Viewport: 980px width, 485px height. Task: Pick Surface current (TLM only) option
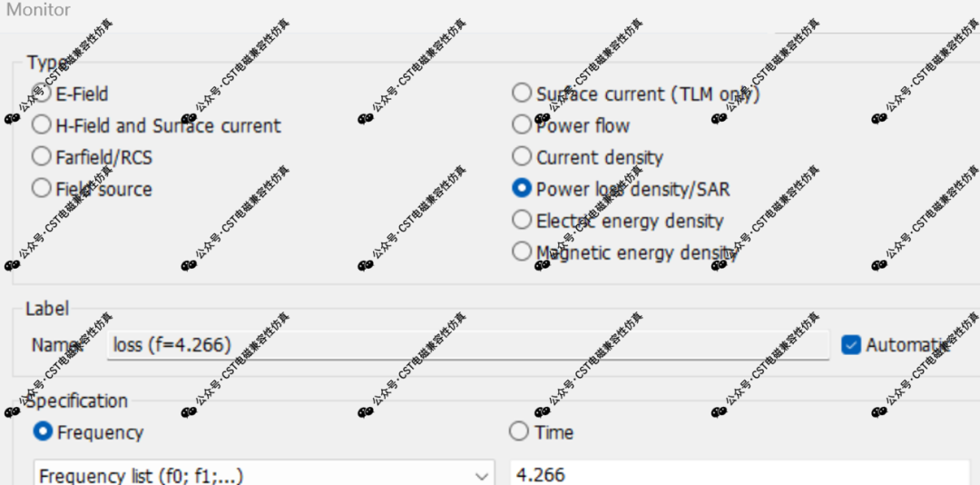pos(521,94)
